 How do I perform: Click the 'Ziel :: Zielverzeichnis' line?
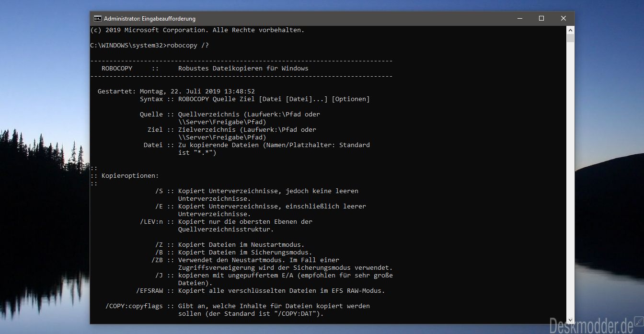[x=232, y=130]
